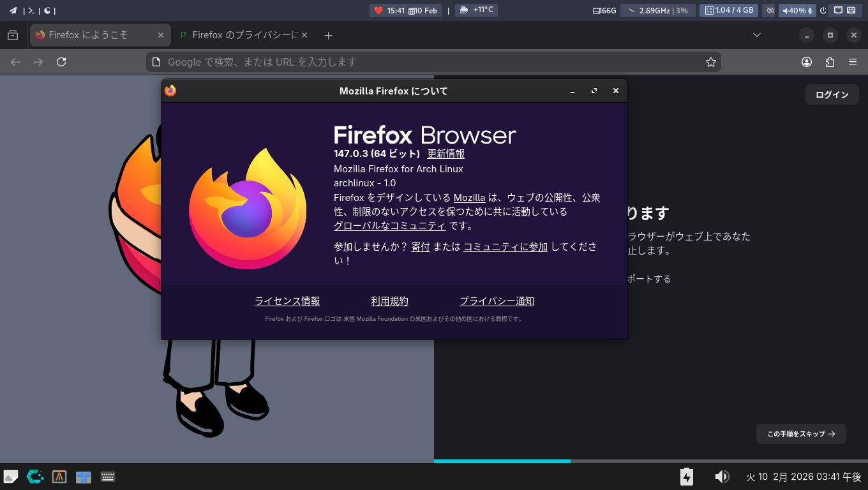Click the version text 147.0.3 (64 ビット)

tap(377, 154)
